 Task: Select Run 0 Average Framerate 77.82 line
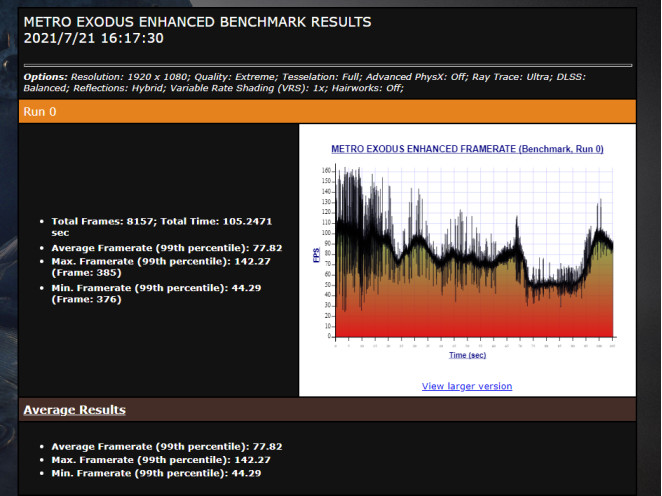(x=167, y=248)
